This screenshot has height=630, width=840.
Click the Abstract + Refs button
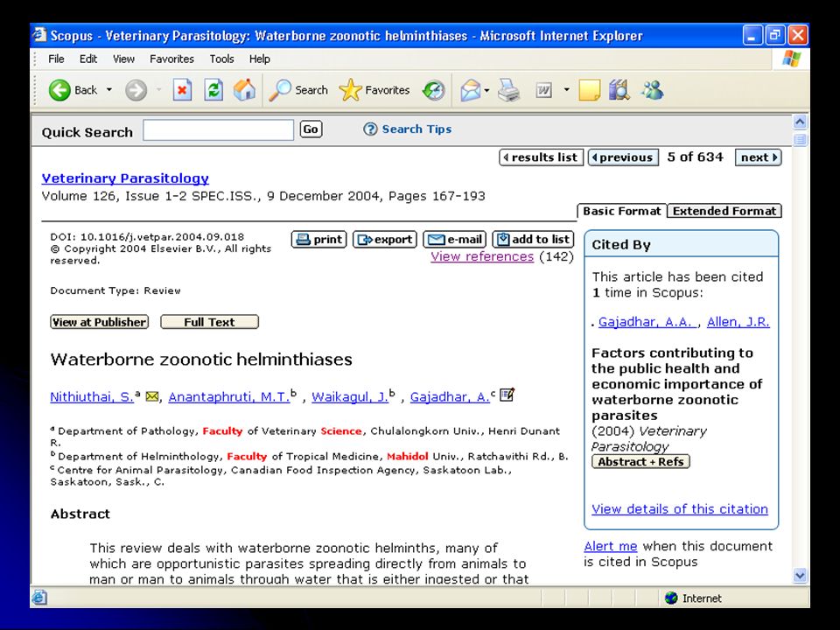tap(640, 462)
